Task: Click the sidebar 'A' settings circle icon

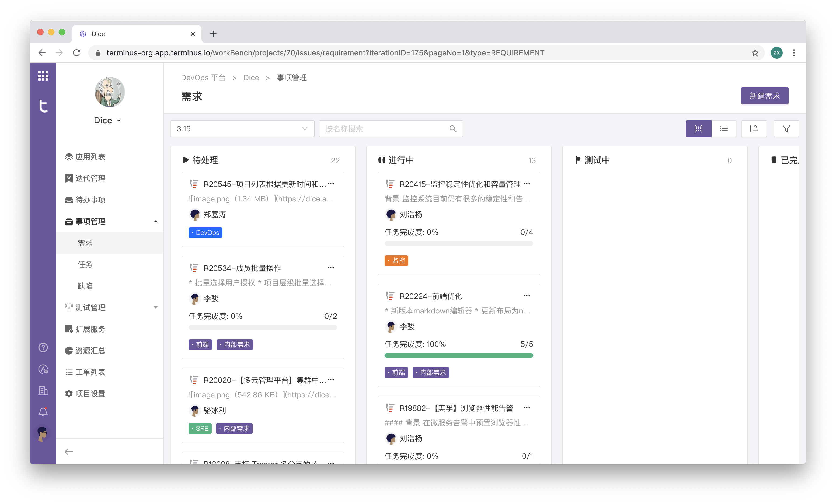Action: pos(43,369)
